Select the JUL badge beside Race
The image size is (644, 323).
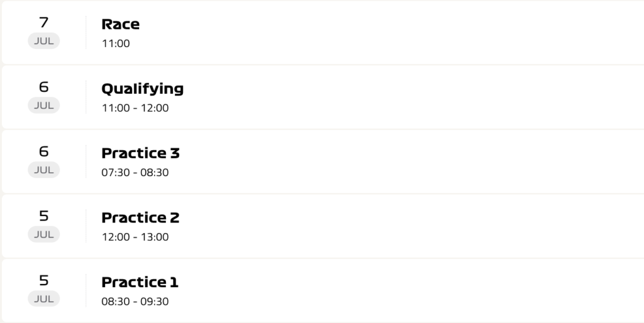[43, 41]
